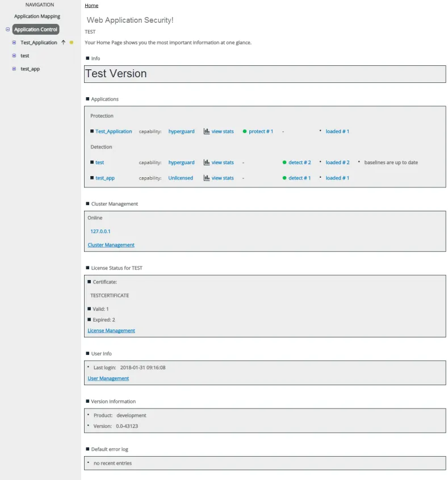Click the bar chart icon in the test_app row
Screen dimensions: 448x480
pos(207,178)
